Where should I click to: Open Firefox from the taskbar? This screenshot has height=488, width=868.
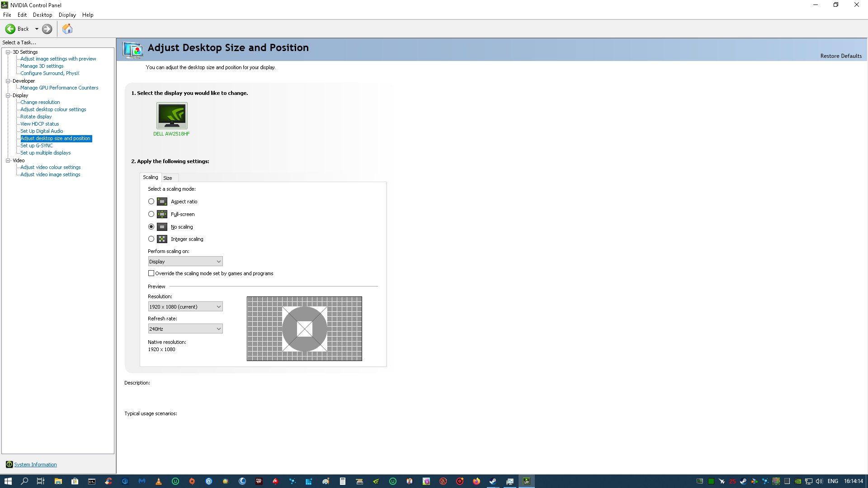pos(476,481)
